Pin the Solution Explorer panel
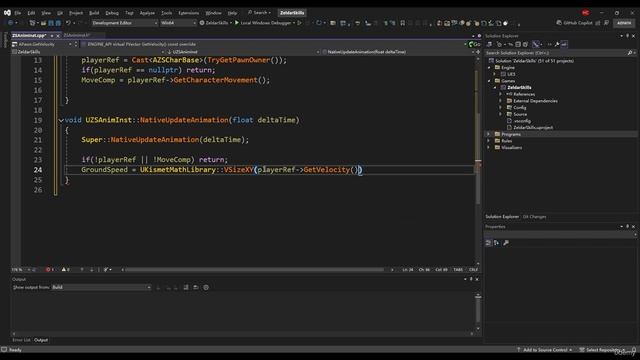This screenshot has height=360, width=640. [x=628, y=36]
